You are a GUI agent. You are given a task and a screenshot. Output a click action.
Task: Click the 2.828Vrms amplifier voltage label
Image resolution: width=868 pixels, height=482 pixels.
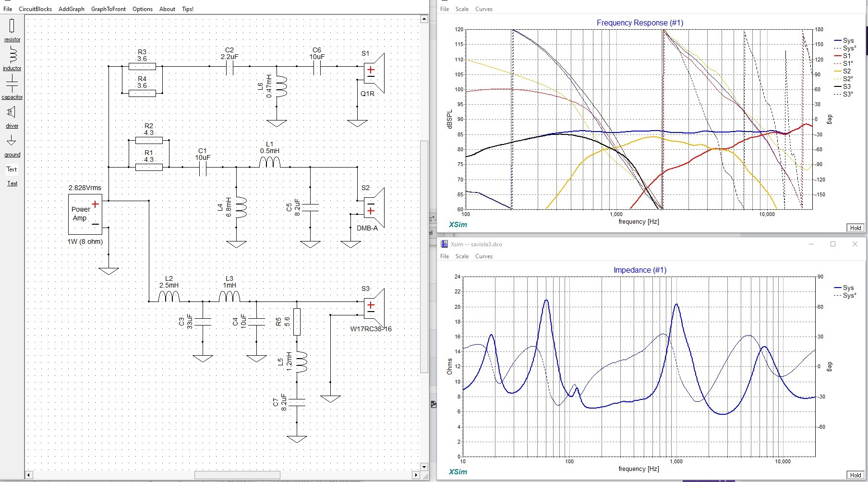85,188
